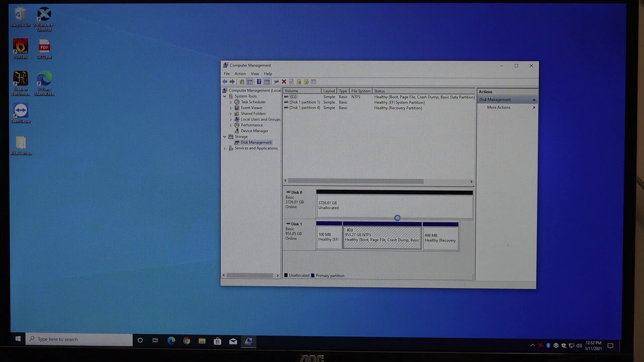Click the Up one level folder icon
This screenshot has height=362, width=644.
click(242, 81)
